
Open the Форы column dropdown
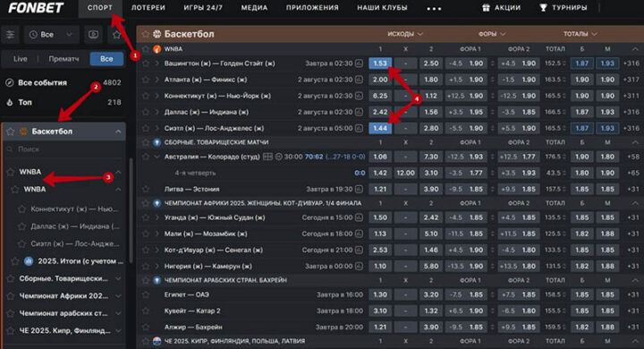[x=492, y=34]
